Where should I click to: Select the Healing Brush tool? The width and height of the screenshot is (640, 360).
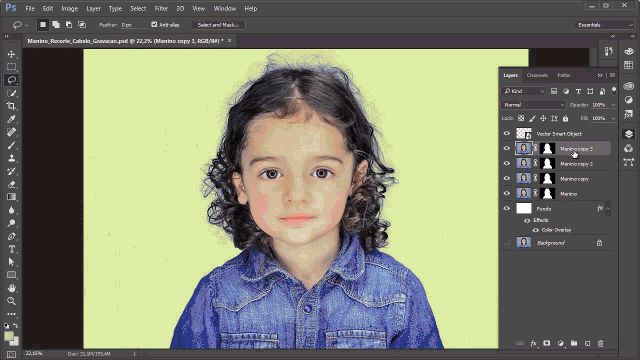point(11,132)
